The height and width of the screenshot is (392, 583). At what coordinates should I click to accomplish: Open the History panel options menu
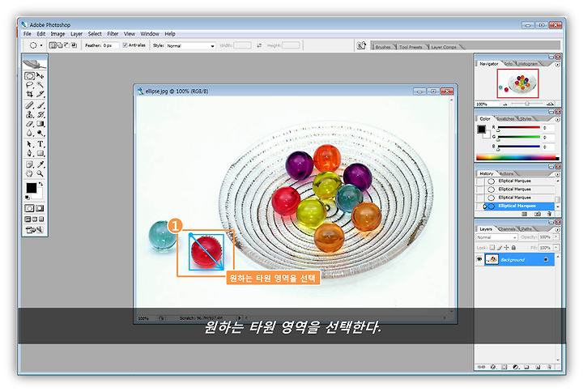click(x=557, y=174)
